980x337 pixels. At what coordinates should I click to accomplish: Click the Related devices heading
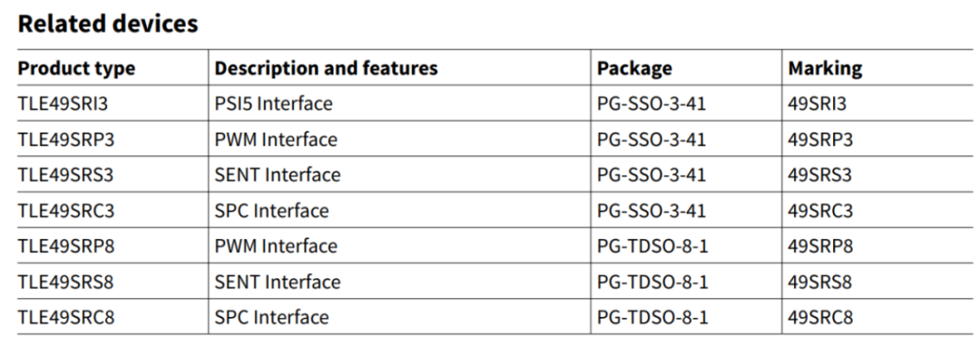tap(108, 23)
